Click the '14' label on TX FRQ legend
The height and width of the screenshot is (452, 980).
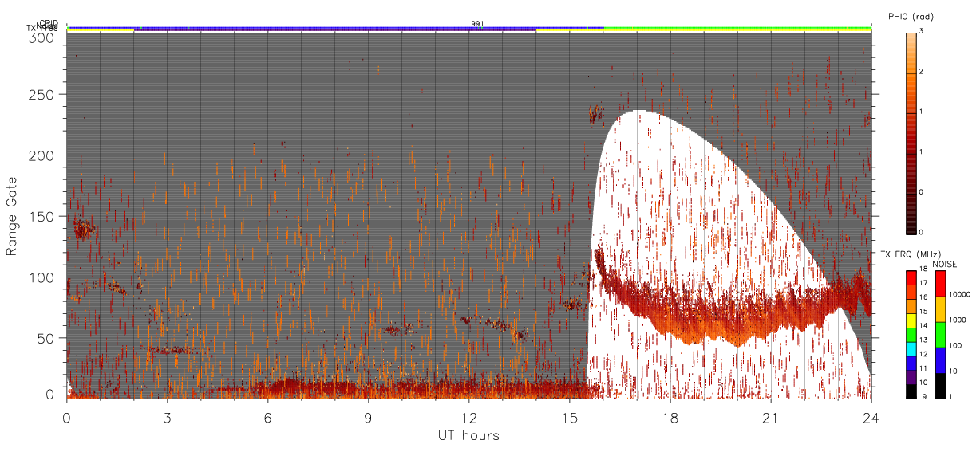(924, 326)
